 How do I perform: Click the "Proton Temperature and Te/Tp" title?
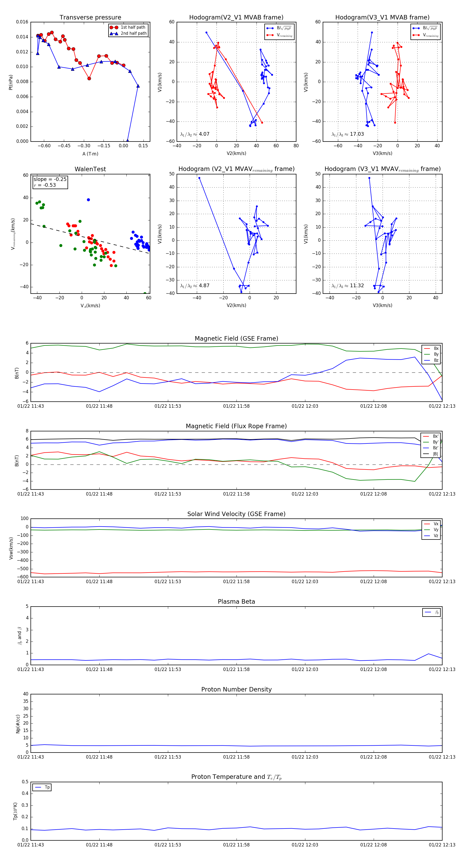pyautogui.click(x=236, y=777)
